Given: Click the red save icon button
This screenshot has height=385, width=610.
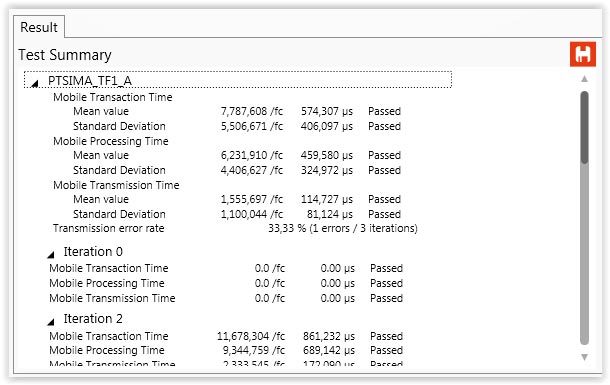Looking at the screenshot, I should click(x=582, y=54).
